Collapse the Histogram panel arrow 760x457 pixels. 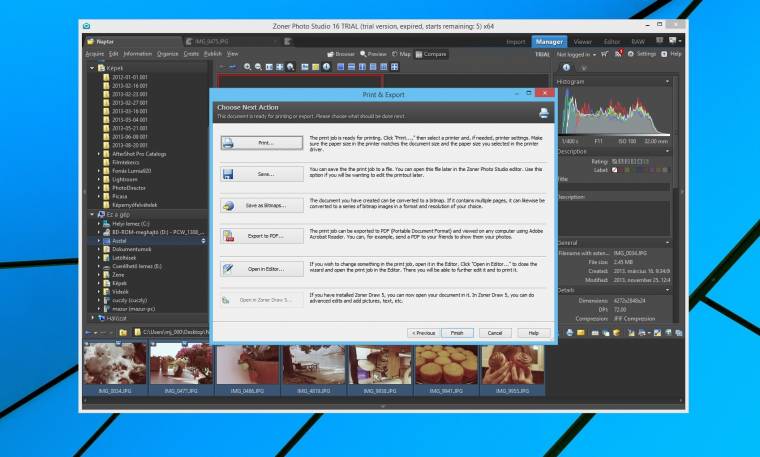[667, 82]
